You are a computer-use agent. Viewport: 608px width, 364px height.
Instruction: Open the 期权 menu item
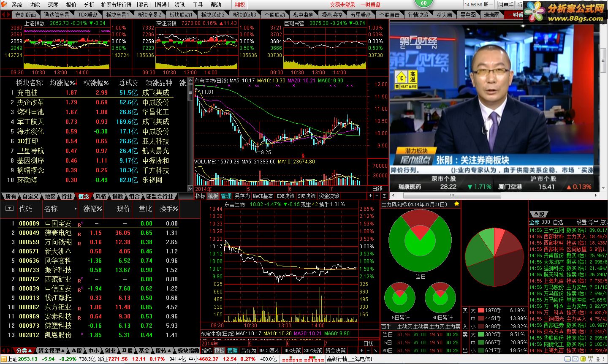(240, 5)
